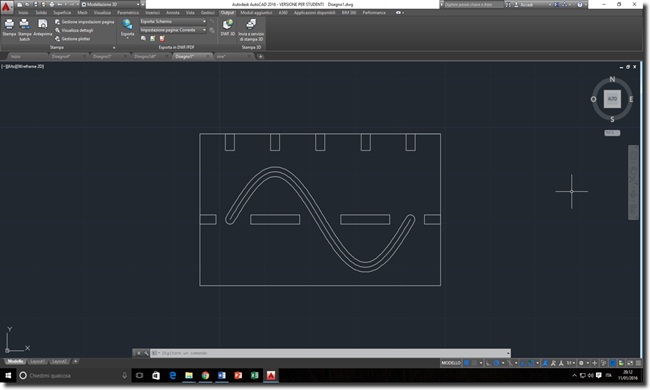Open Stampa batch tool
This screenshot has height=390, width=650.
click(x=24, y=30)
